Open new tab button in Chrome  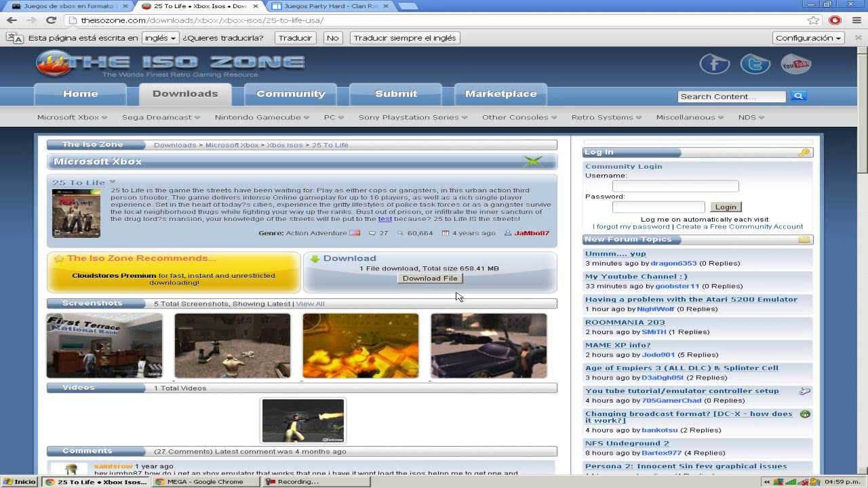coord(408,6)
